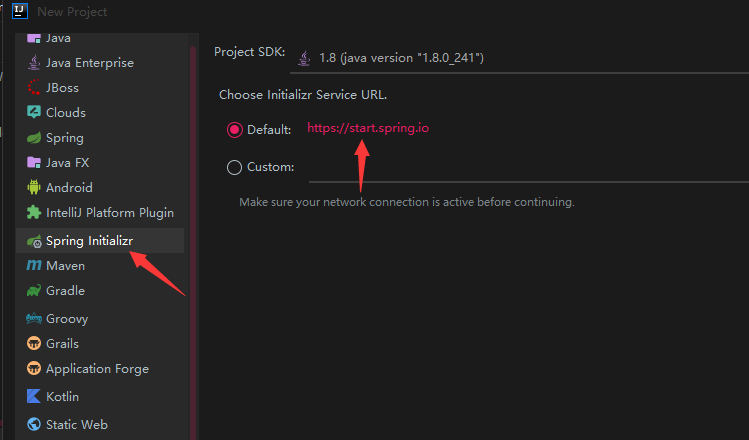This screenshot has width=749, height=440.
Task: Click the Gradle elephant icon
Action: pyautogui.click(x=33, y=291)
